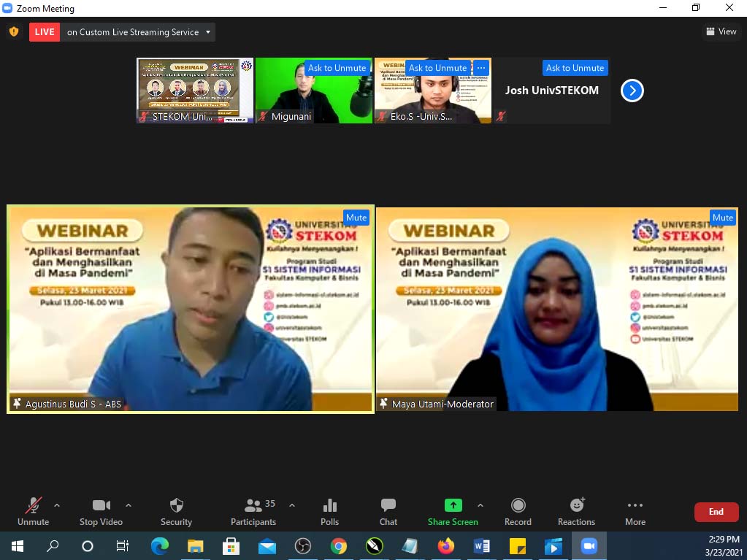Viewport: 747px width, 560px height.
Task: Unmute the microphone in the toolbar
Action: 33,511
